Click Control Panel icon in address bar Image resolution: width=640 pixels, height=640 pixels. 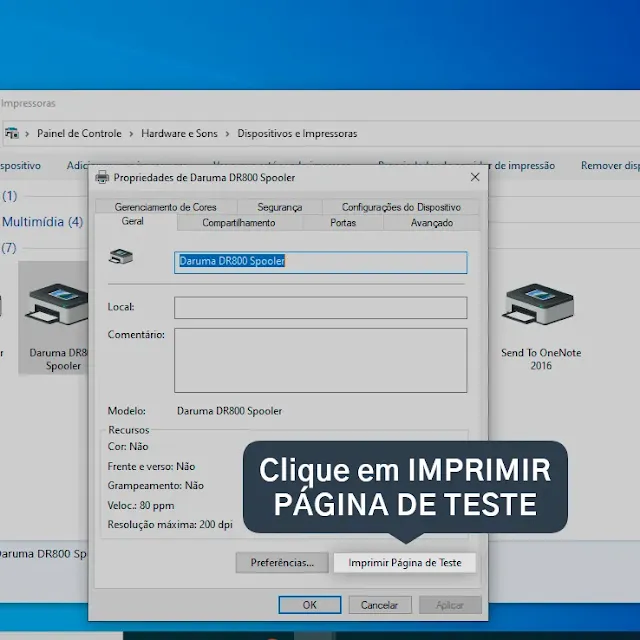12,133
